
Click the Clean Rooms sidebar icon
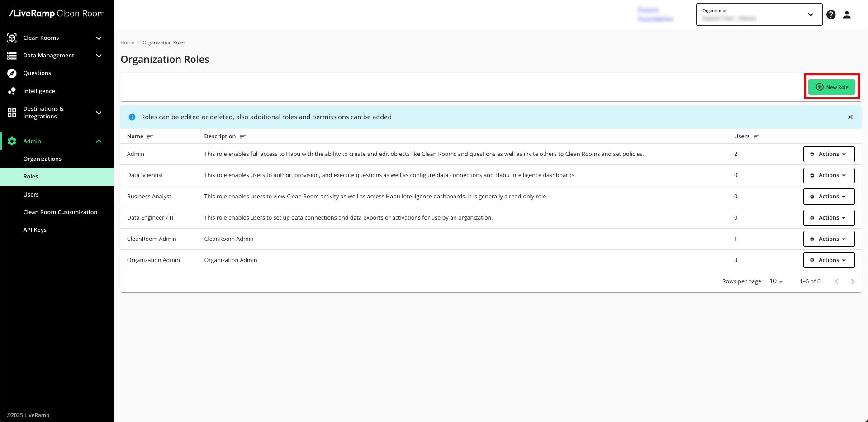12,38
